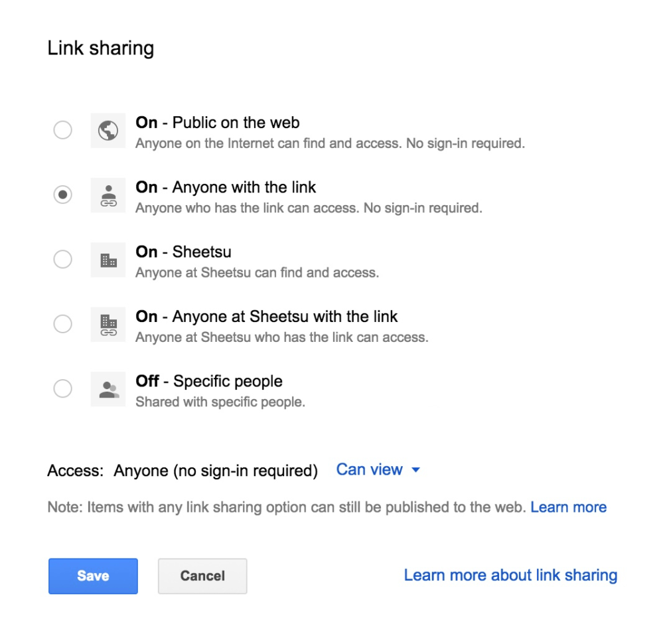
Task: Click the specific people icon
Action: point(108,389)
